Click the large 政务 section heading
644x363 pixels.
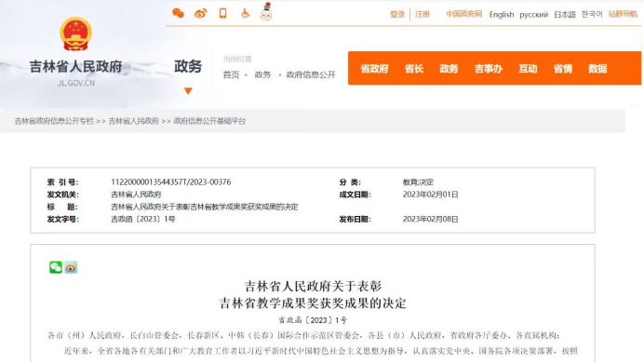point(188,66)
